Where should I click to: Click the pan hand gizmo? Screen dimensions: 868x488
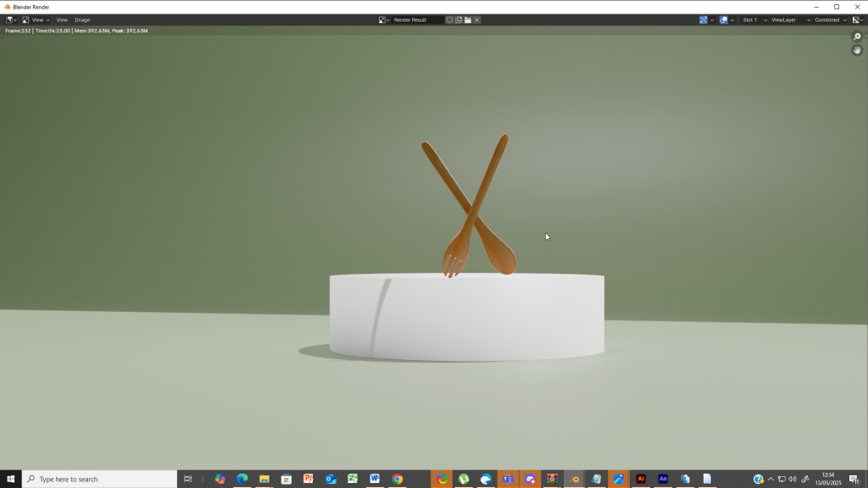tap(857, 50)
